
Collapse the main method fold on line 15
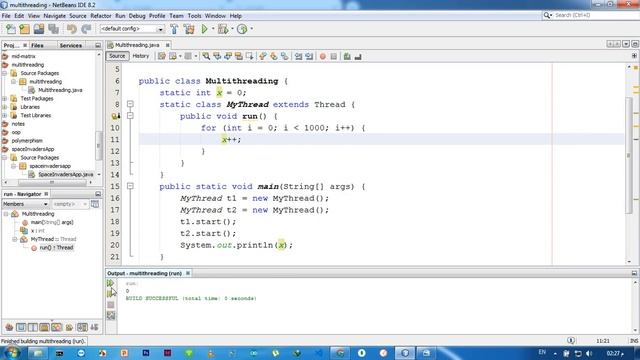130,186
